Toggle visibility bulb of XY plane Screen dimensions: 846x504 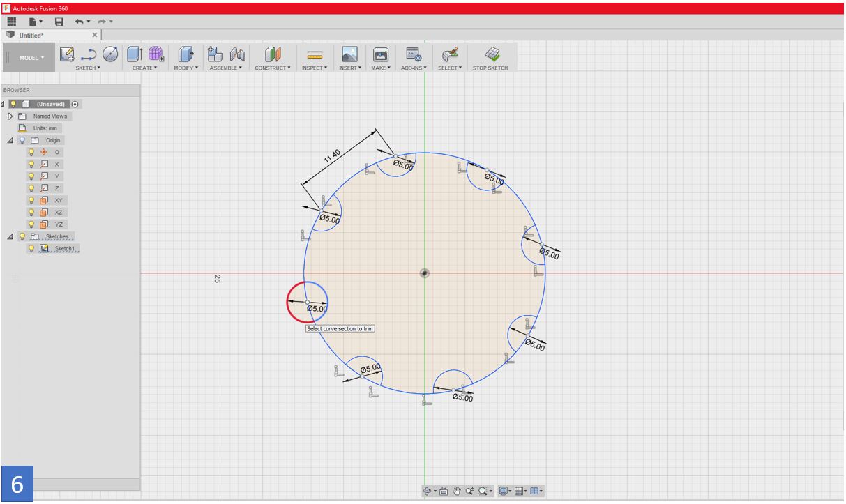[31, 200]
